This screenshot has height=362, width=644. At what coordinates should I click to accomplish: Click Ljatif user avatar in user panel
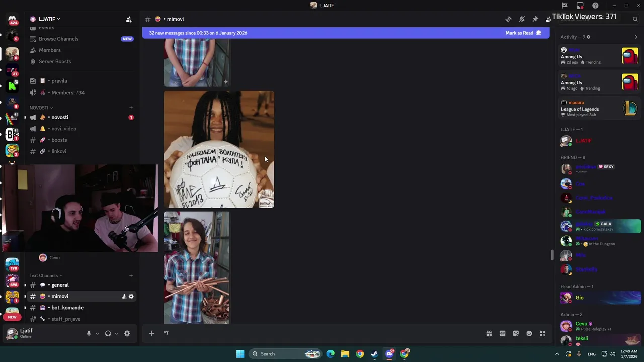pyautogui.click(x=12, y=333)
